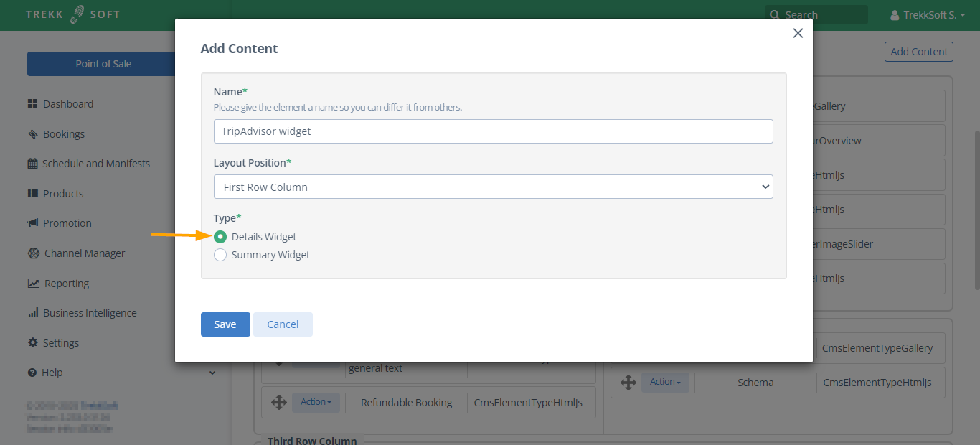Image resolution: width=980 pixels, height=445 pixels.
Task: Click the Schedule and Manifests calendar icon
Action: pyautogui.click(x=32, y=164)
